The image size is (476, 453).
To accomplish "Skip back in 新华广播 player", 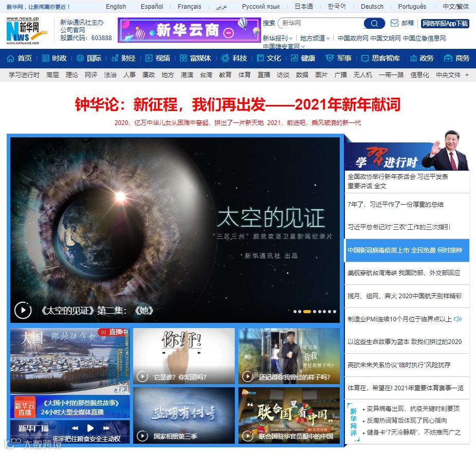I will coord(75,428).
